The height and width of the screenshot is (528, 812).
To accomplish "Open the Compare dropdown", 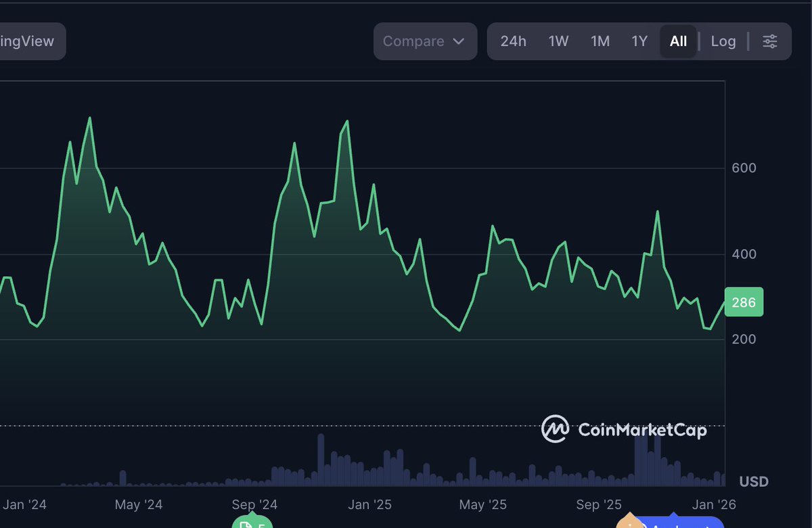I will click(x=425, y=41).
